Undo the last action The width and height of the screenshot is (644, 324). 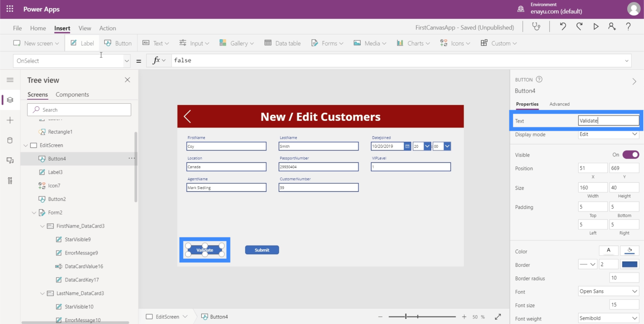(563, 26)
